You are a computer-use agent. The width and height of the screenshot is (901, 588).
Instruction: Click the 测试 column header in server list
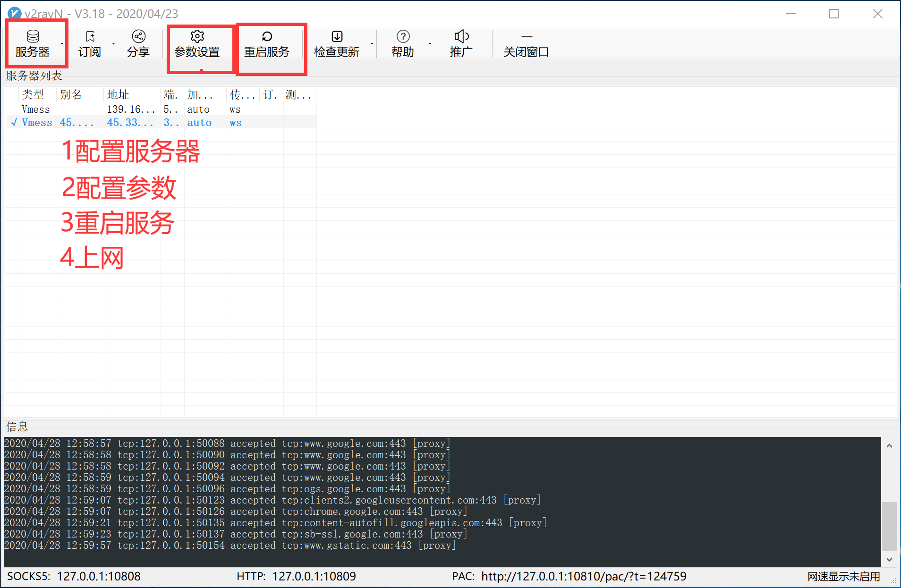pyautogui.click(x=300, y=95)
